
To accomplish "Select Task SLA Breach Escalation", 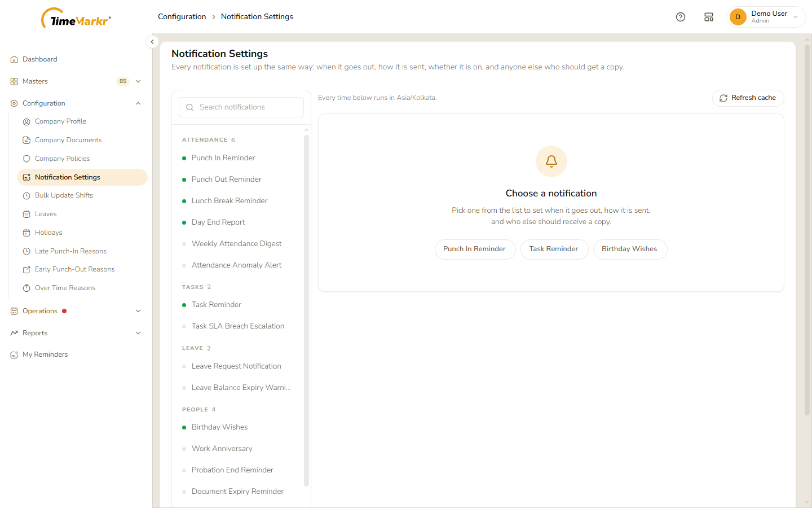I will [237, 326].
